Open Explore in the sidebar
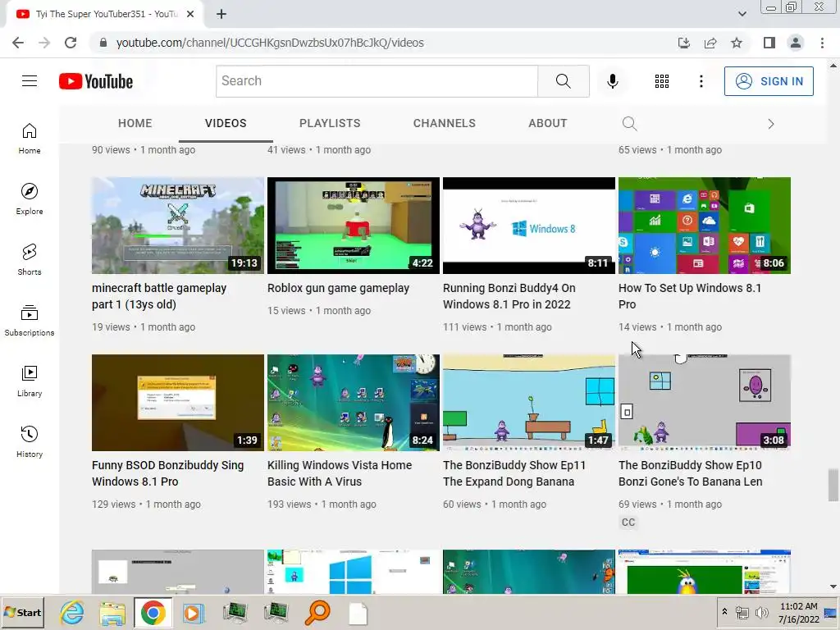 click(x=30, y=199)
